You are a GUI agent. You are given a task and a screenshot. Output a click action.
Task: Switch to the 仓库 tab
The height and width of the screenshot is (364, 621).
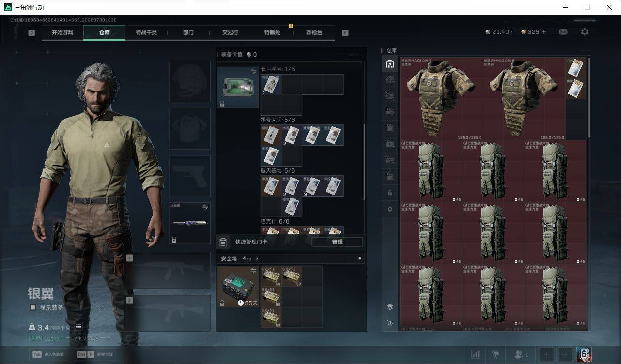click(x=105, y=33)
